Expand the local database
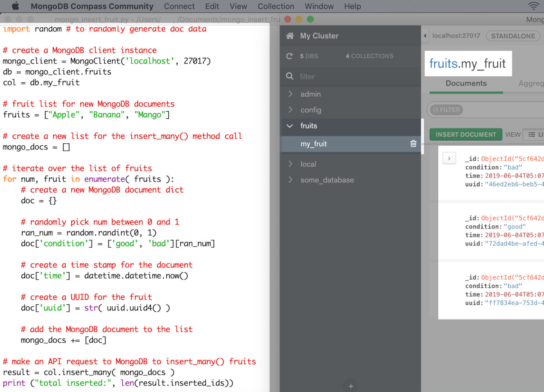Screen dimensions: 544x392 (290, 164)
